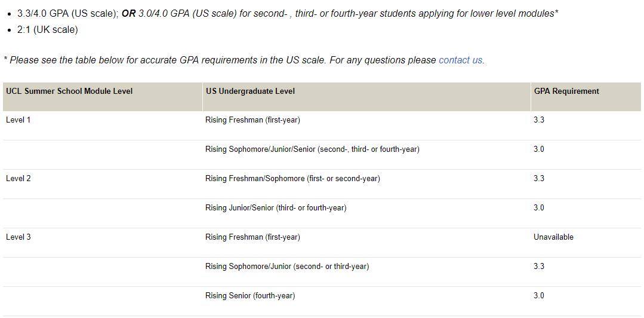Screen dimensions: 644x318
Task: Click the Unavailable GPA value
Action: tap(553, 237)
